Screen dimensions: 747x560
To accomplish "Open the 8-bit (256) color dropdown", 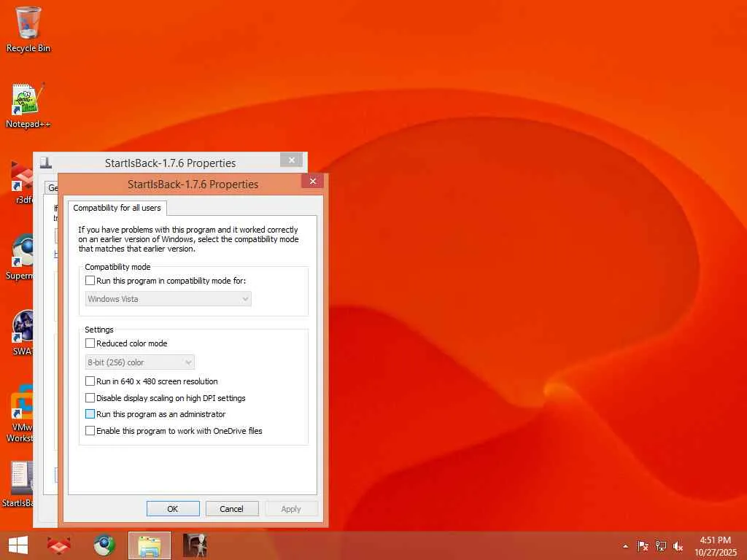I will tap(139, 362).
